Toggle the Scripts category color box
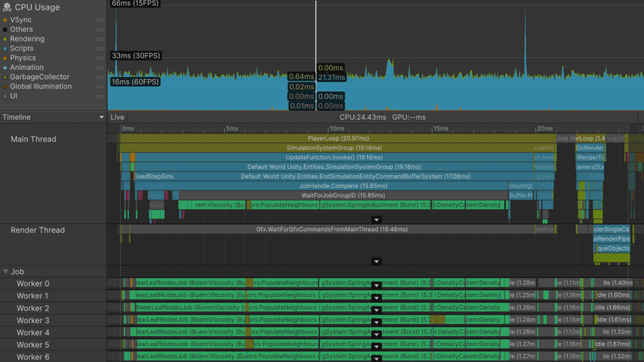The width and height of the screenshot is (644, 362). point(5,49)
